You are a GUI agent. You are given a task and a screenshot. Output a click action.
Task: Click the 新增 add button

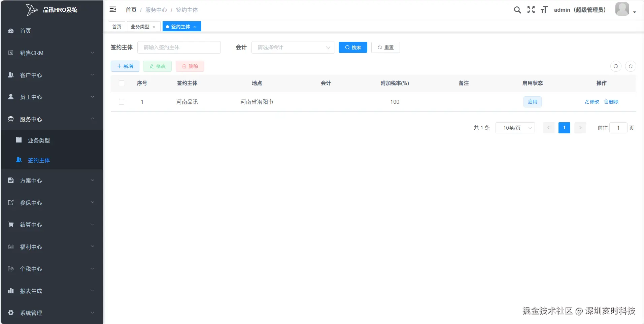[125, 66]
